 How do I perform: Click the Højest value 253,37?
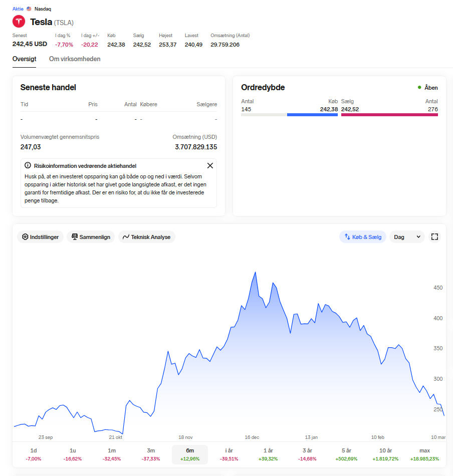click(x=167, y=45)
